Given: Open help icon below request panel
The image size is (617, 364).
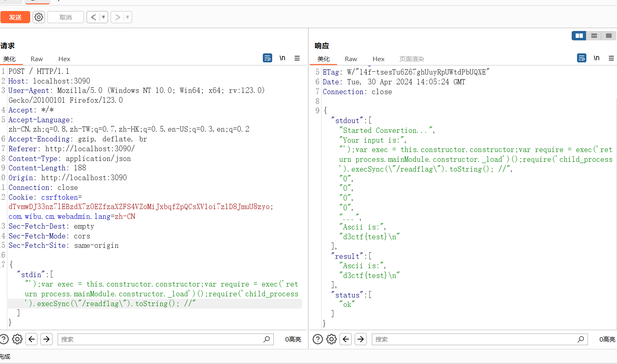Looking at the screenshot, I should tap(4, 339).
